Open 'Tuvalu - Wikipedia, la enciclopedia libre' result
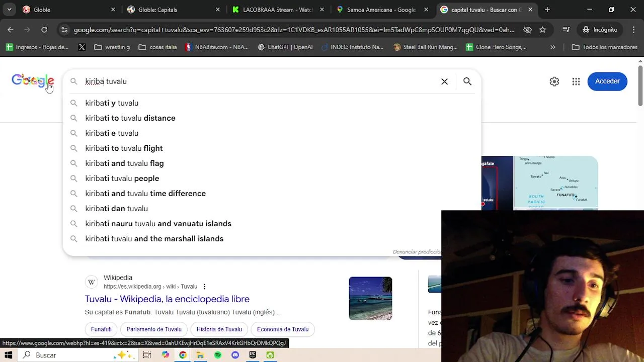The image size is (644, 362). coord(167,299)
